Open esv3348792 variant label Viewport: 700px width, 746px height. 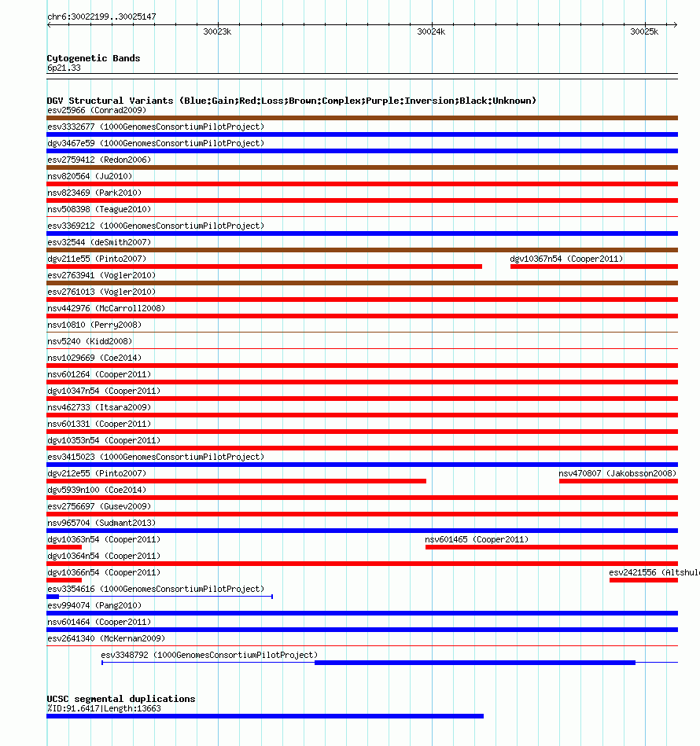(x=209, y=655)
